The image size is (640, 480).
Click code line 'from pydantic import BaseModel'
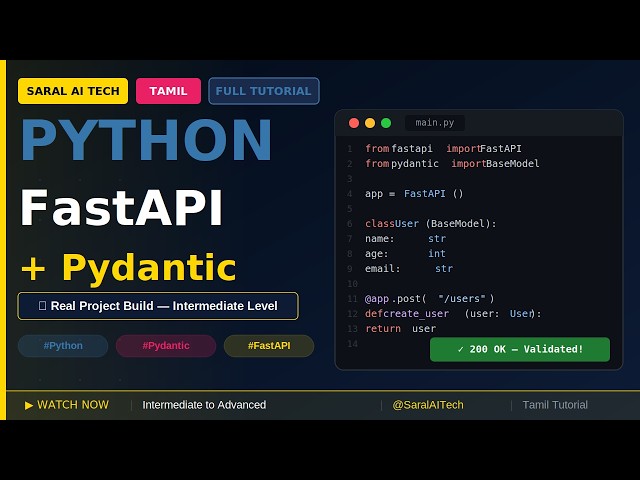(x=452, y=164)
